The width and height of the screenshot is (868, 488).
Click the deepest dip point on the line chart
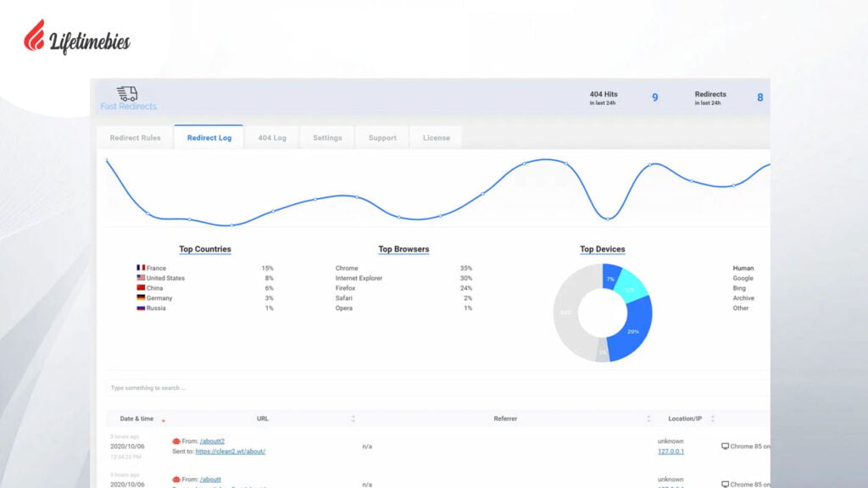[x=231, y=225]
